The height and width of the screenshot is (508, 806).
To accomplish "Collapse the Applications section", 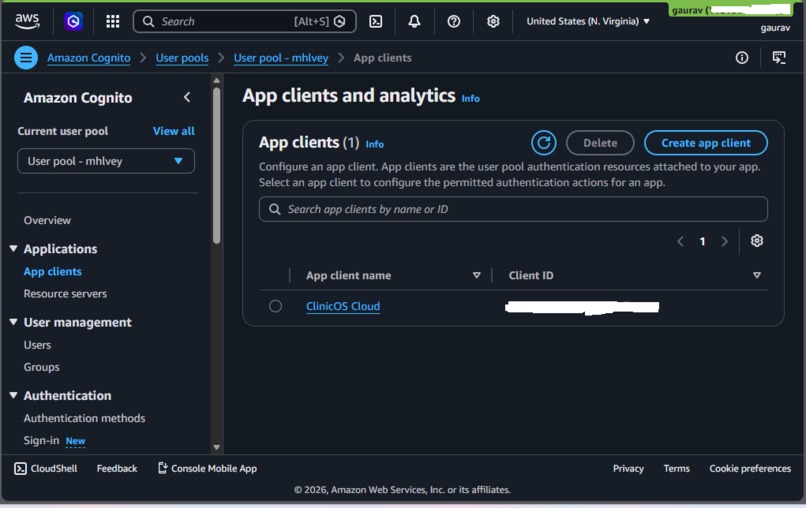I will (13, 248).
